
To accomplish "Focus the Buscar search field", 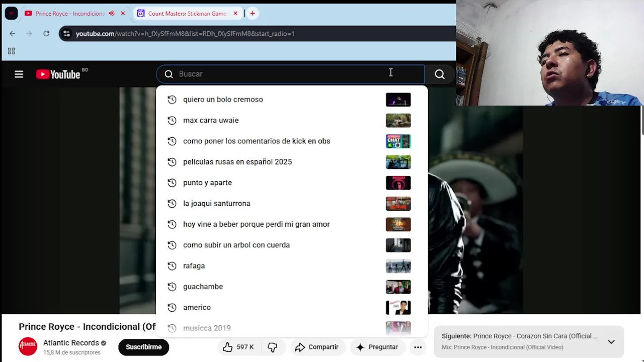I will [290, 74].
